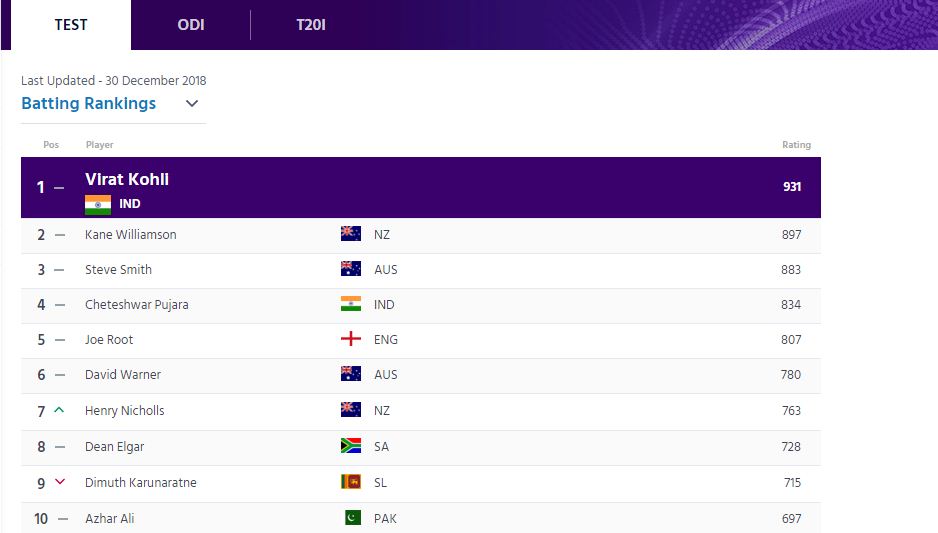Open Kane Williamson's player name link
Image resolution: width=938 pixels, height=533 pixels.
(x=130, y=234)
